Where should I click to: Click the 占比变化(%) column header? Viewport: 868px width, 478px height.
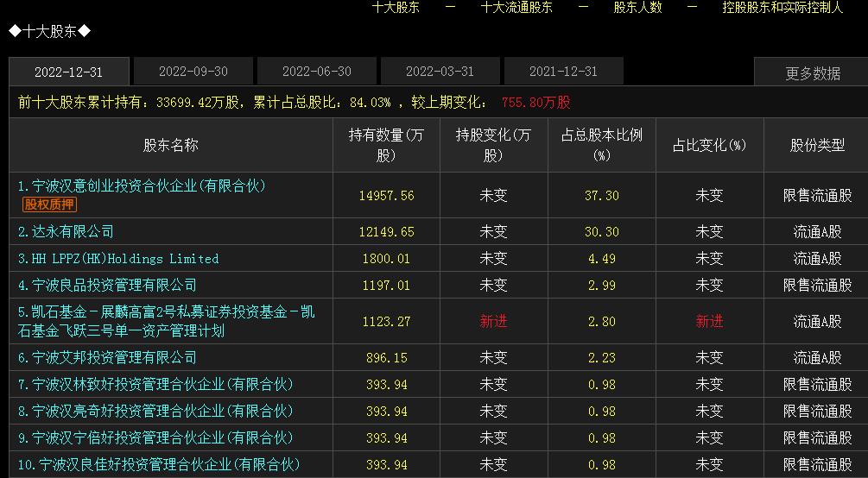click(x=709, y=146)
